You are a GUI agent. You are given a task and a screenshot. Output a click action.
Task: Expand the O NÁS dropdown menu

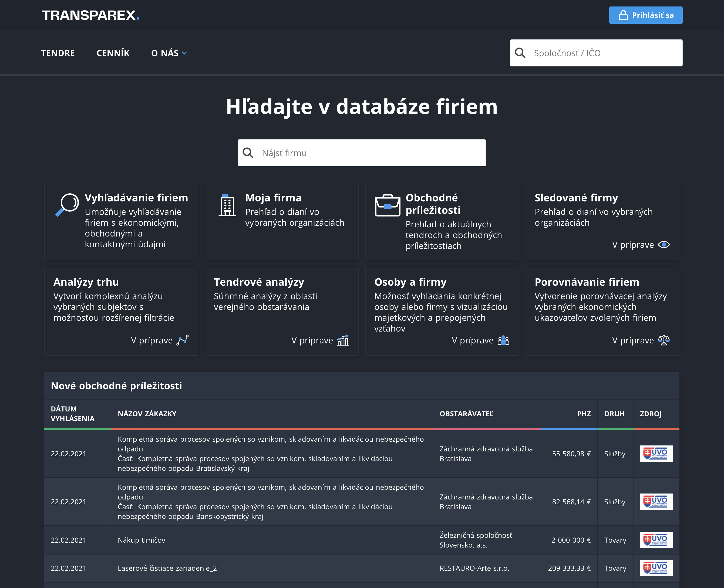pos(169,53)
